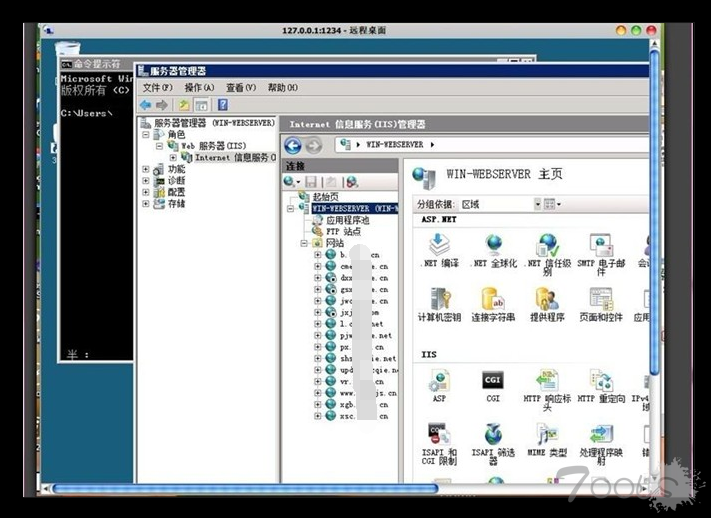Viewport: 711px width, 518px height.
Task: Click Server Manager toolbar back arrow
Action: (x=146, y=105)
